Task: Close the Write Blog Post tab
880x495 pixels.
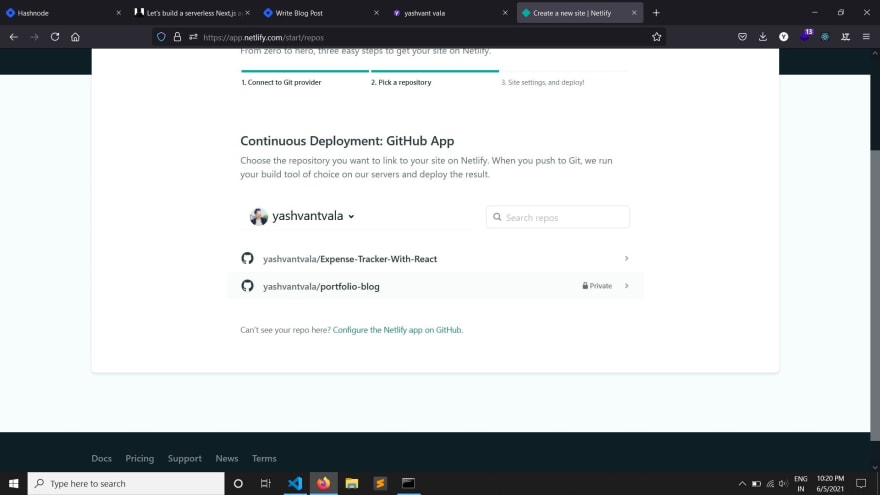Action: 376,12
